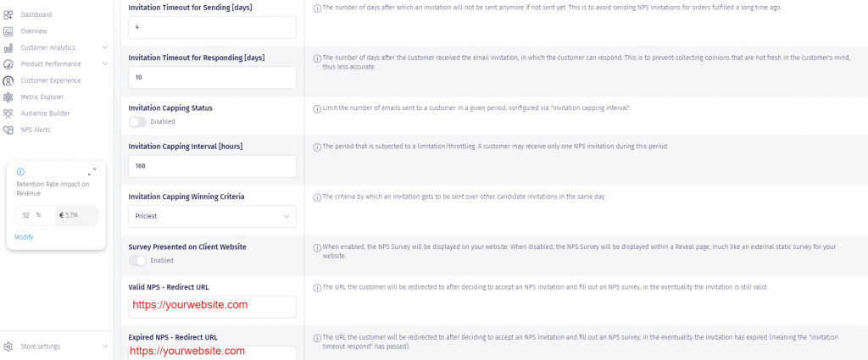868x360 pixels.
Task: Click the Overview icon
Action: coord(8,30)
